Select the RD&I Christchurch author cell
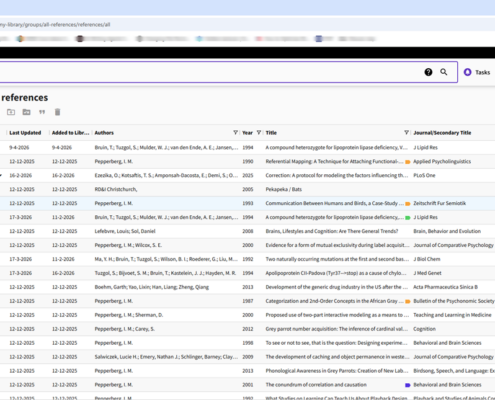The height and width of the screenshot is (400, 495). 116,189
